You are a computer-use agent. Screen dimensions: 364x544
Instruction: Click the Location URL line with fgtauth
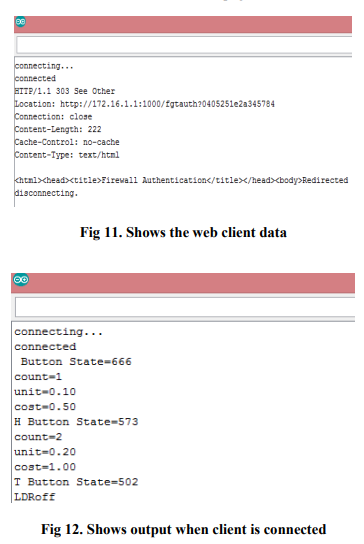click(x=145, y=104)
